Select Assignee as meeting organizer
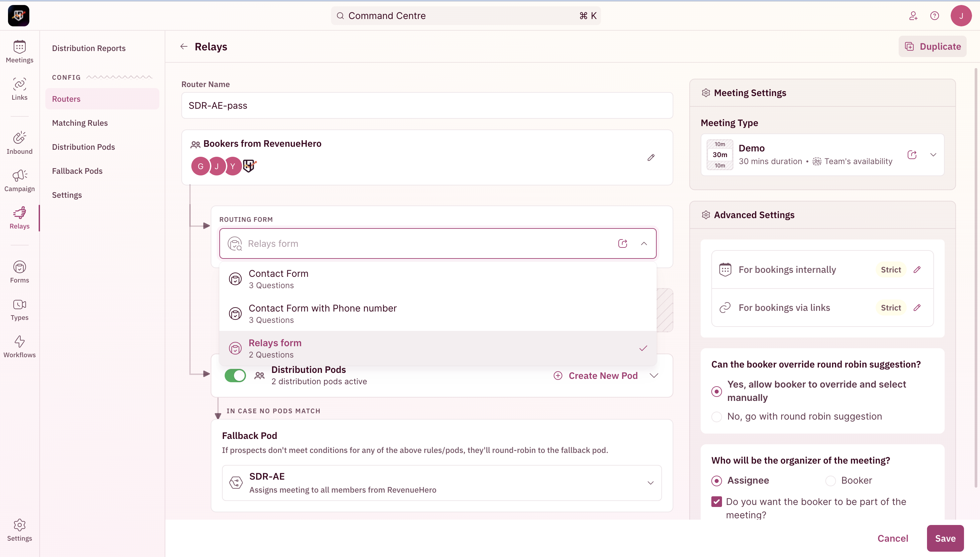 [717, 481]
